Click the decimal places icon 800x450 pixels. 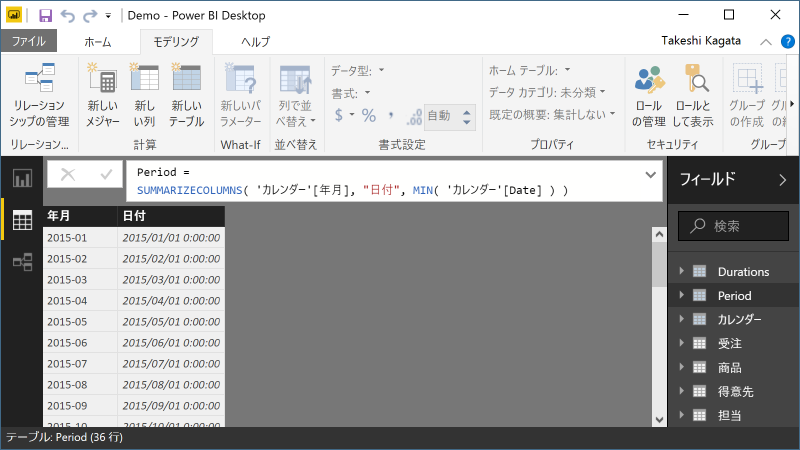[x=414, y=117]
